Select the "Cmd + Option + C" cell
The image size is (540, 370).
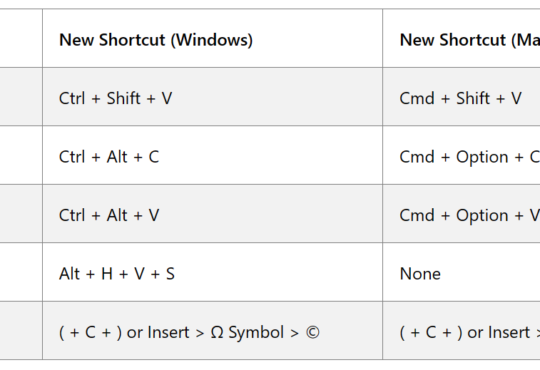coord(461,155)
